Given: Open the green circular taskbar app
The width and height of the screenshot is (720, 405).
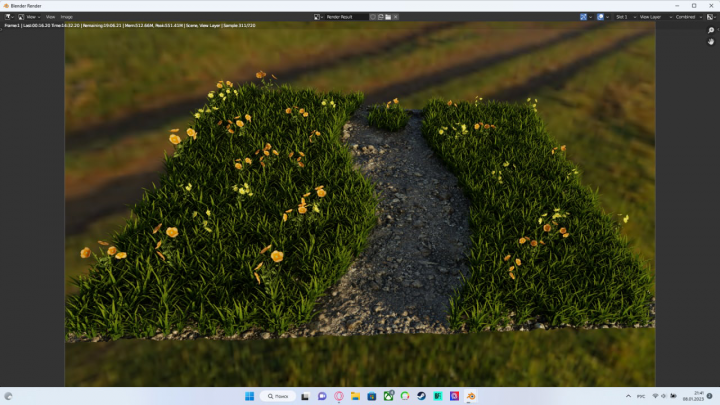Looking at the screenshot, I should (405, 396).
